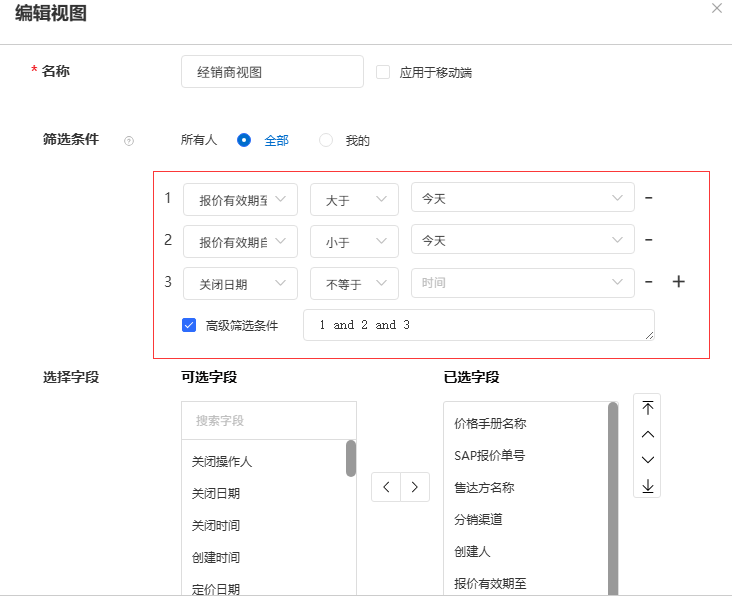This screenshot has height=602, width=732.
Task: Move selected field to top
Action: coord(647,407)
